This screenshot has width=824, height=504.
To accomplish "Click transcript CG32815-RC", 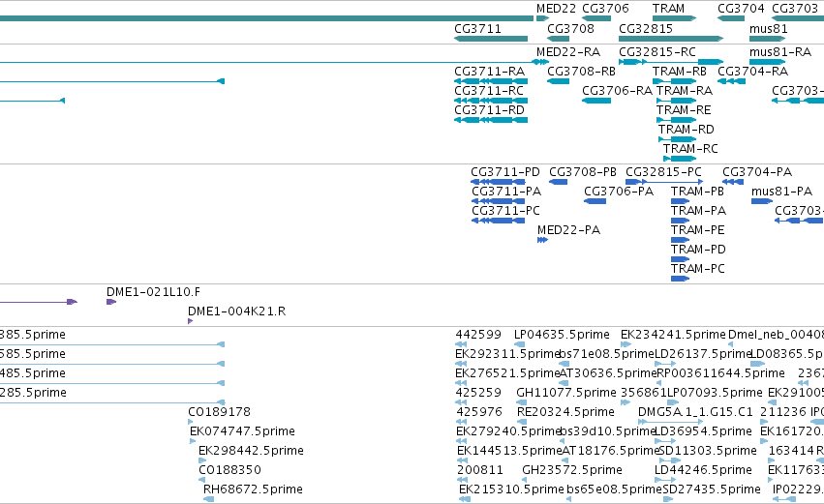I will point(657,52).
